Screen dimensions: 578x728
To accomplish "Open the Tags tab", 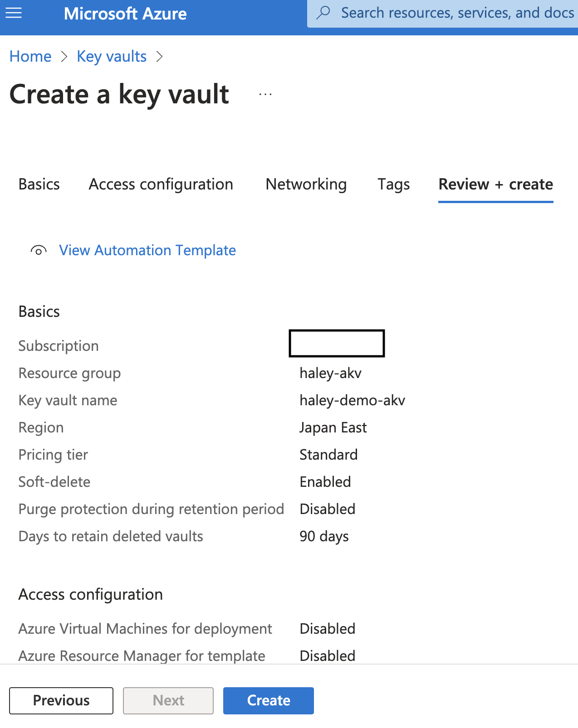I will click(393, 184).
